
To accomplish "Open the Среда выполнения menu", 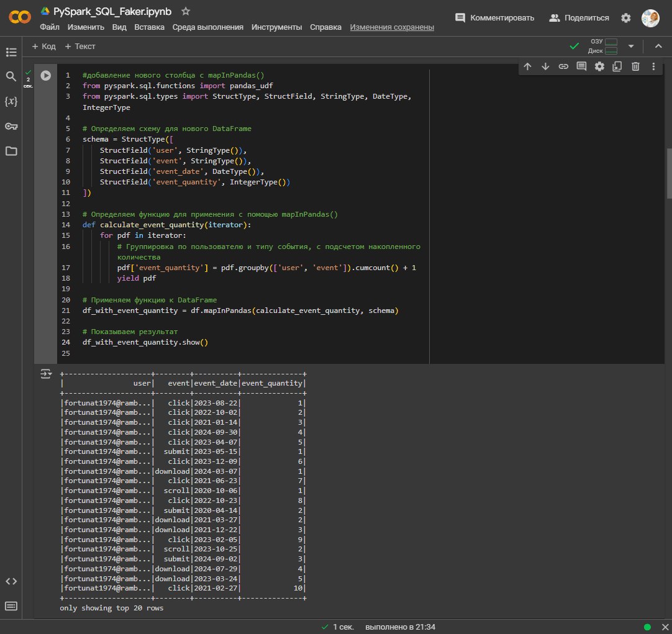I will click(x=207, y=27).
